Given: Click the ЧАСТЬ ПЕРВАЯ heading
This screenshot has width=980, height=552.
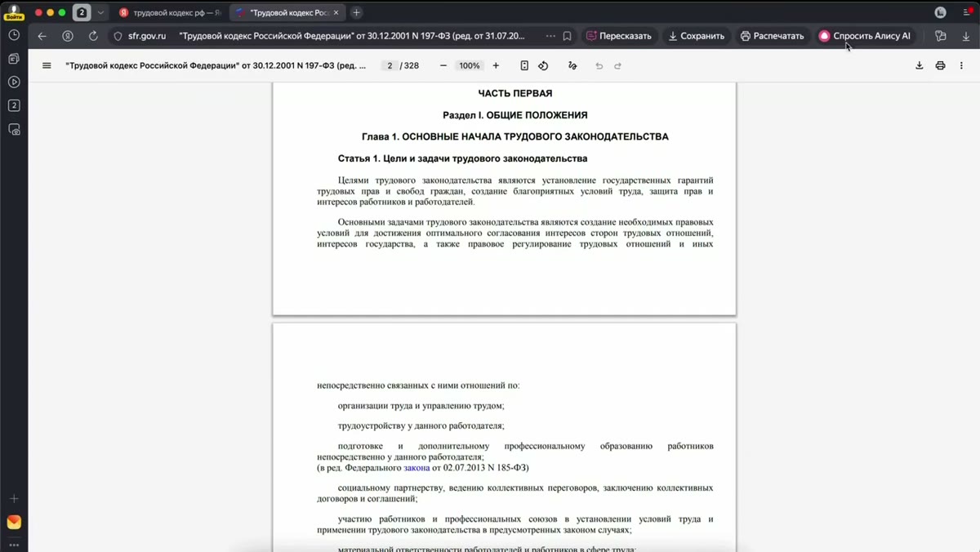Looking at the screenshot, I should click(x=515, y=93).
